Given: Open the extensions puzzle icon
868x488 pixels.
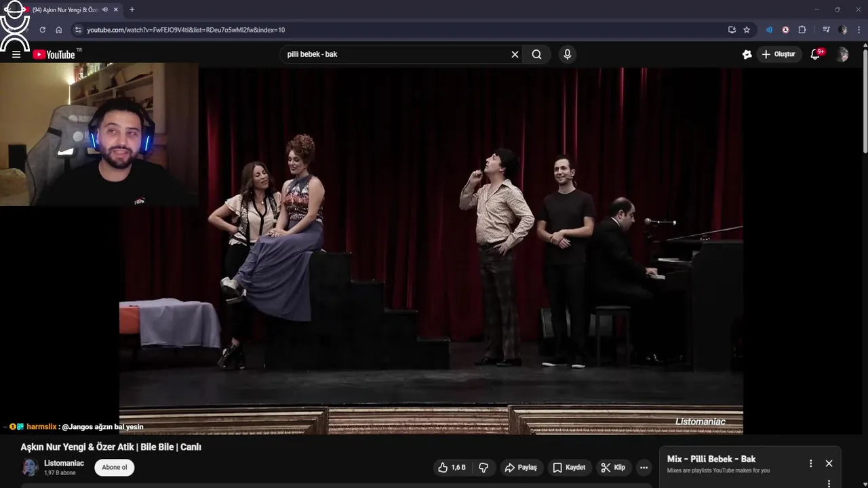Looking at the screenshot, I should [802, 30].
